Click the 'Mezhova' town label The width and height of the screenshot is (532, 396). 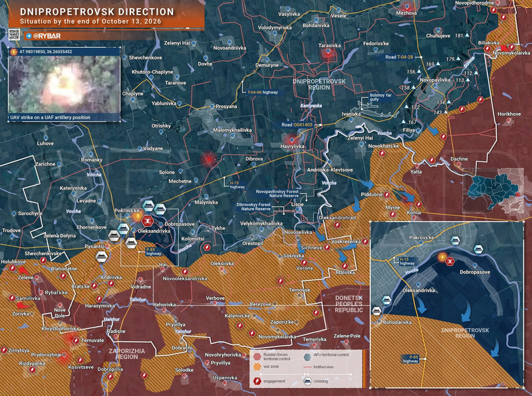pos(406,13)
